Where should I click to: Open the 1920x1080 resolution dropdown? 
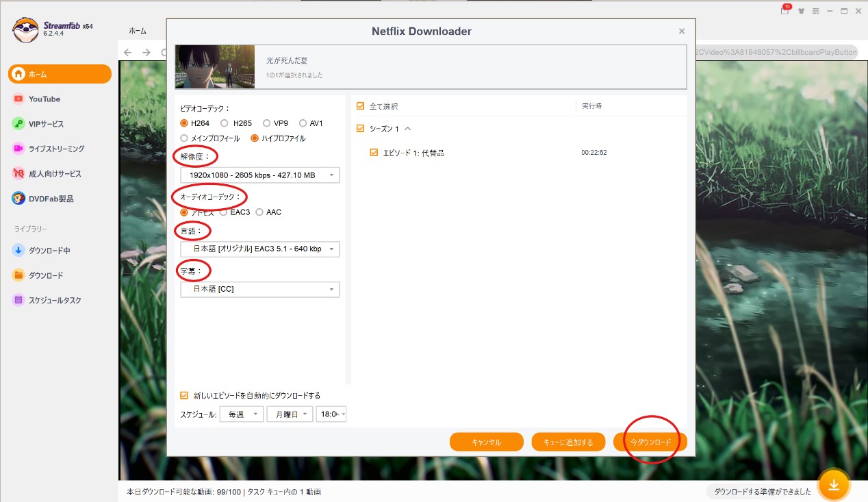tap(260, 175)
